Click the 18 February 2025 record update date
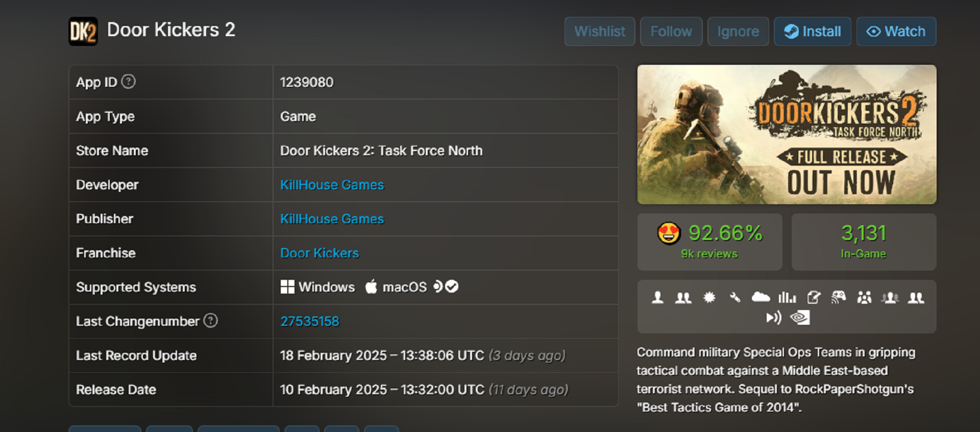The height and width of the screenshot is (432, 980). [x=382, y=355]
